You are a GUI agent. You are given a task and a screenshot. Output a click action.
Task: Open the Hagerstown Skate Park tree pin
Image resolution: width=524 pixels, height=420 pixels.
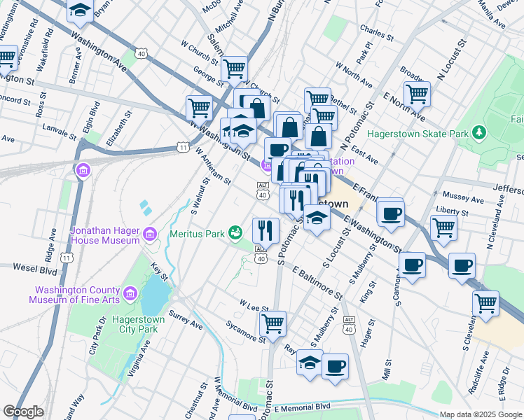pos(480,133)
